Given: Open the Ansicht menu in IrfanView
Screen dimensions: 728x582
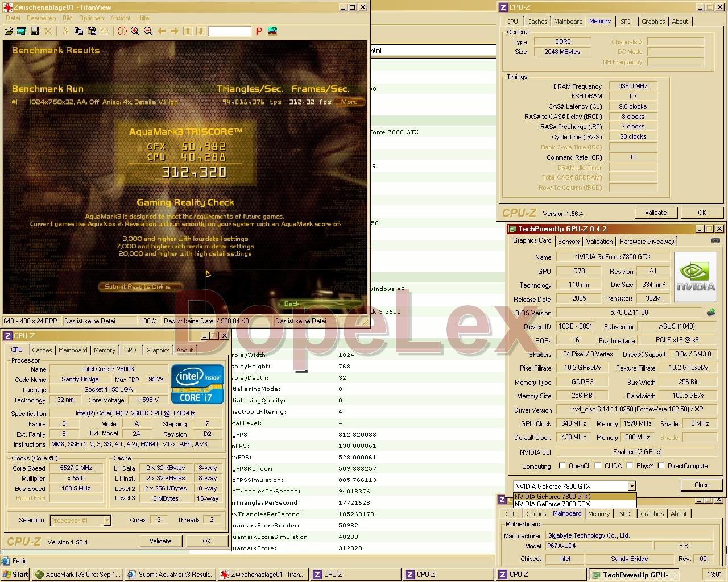Looking at the screenshot, I should tap(121, 18).
